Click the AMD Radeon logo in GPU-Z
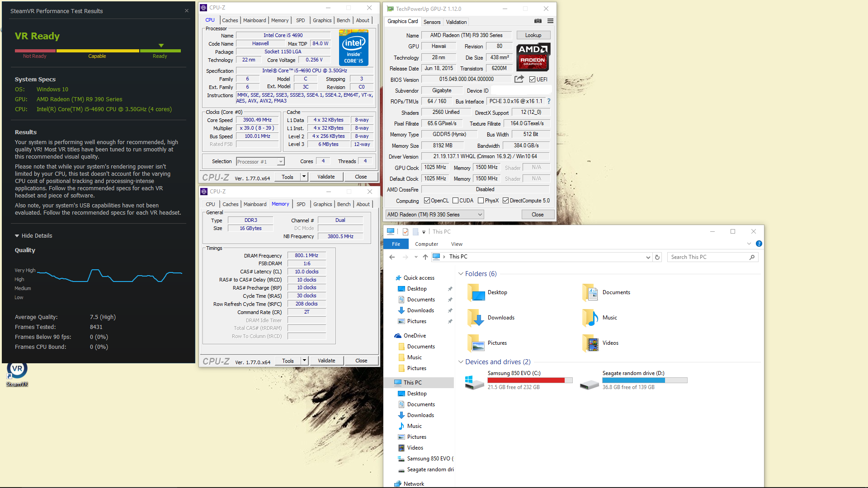Viewport: 868px width, 488px height. click(533, 57)
